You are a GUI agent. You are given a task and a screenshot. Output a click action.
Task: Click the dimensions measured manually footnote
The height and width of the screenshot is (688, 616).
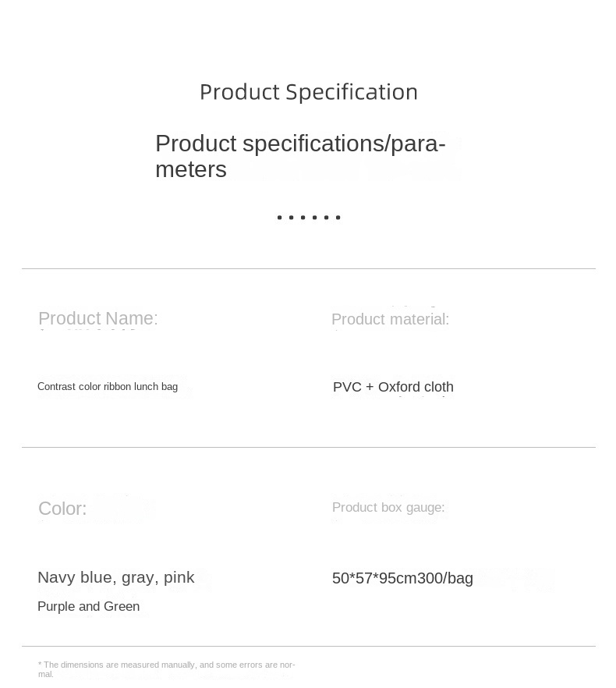pos(167,669)
